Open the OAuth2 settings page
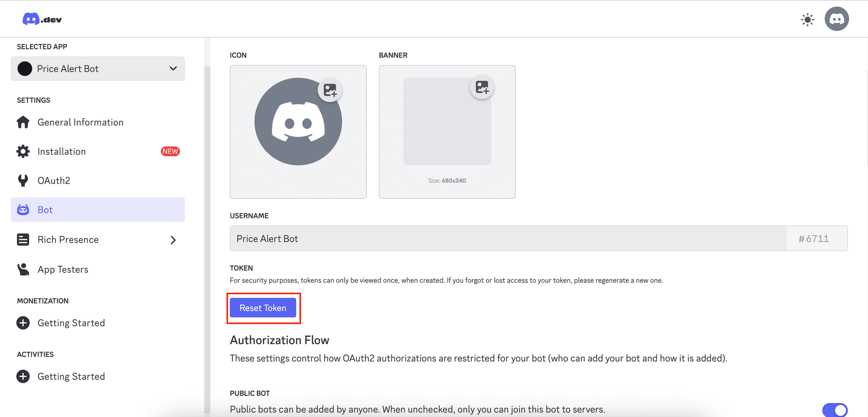The height and width of the screenshot is (417, 868). [53, 180]
